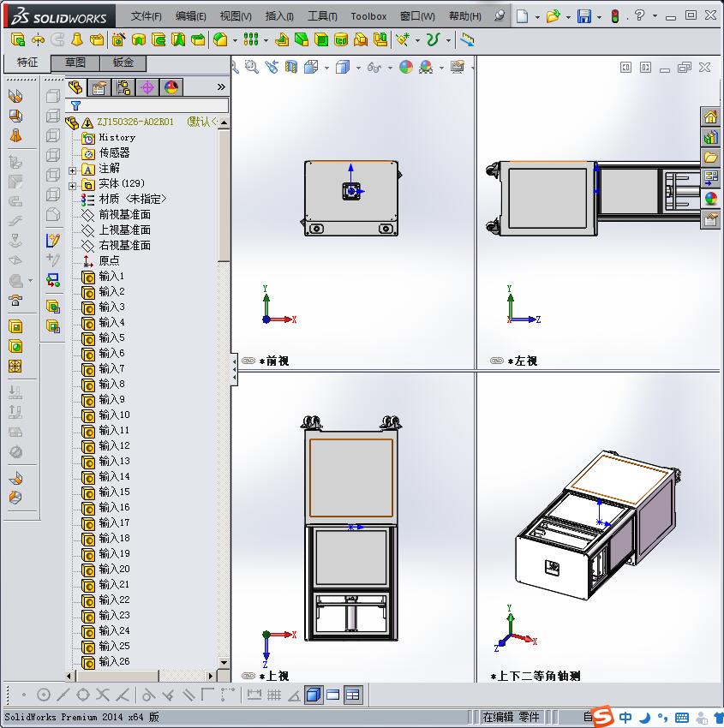Open the 文件(F) menu
Image resolution: width=724 pixels, height=728 pixels.
pyautogui.click(x=146, y=16)
